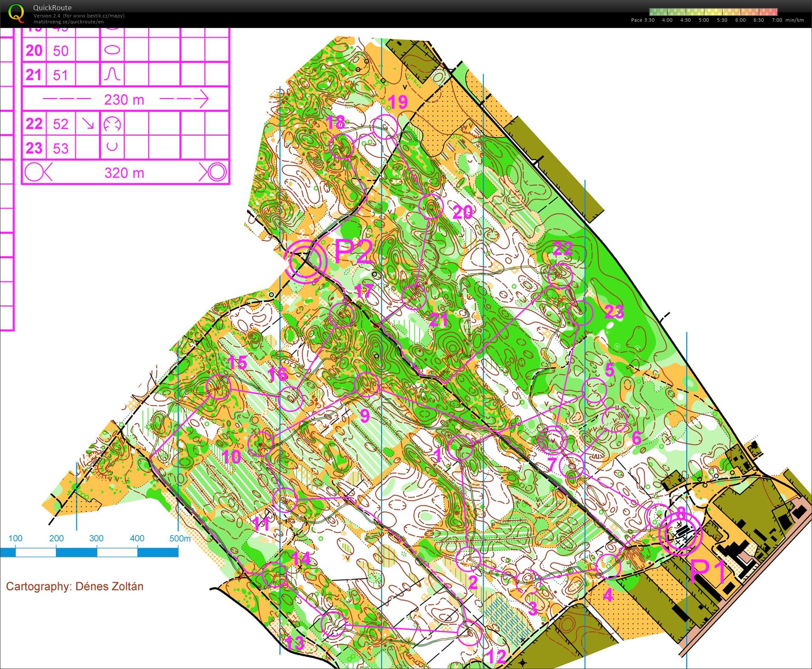Click the 'Pace 3:30' legend label

[x=643, y=20]
